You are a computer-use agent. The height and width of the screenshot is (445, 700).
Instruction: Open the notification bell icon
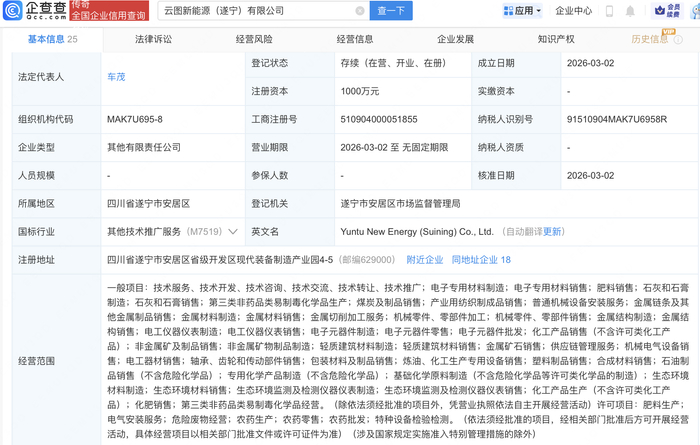point(630,11)
